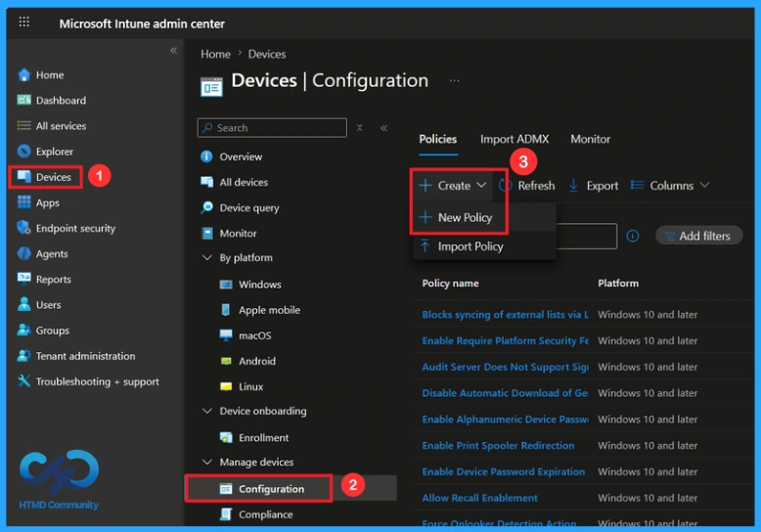Image resolution: width=761 pixels, height=532 pixels.
Task: Collapse the main left sidebar
Action: tap(174, 50)
